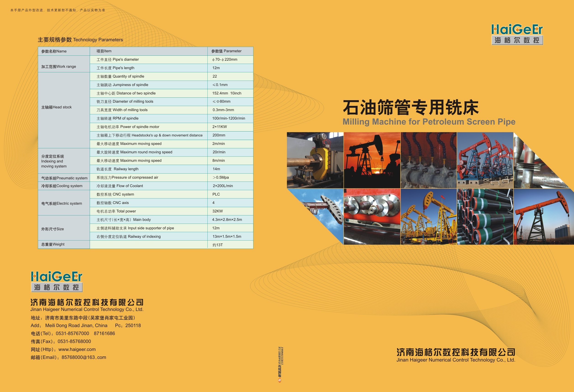Click the 'Quantity of spindle' item

pyautogui.click(x=149, y=76)
